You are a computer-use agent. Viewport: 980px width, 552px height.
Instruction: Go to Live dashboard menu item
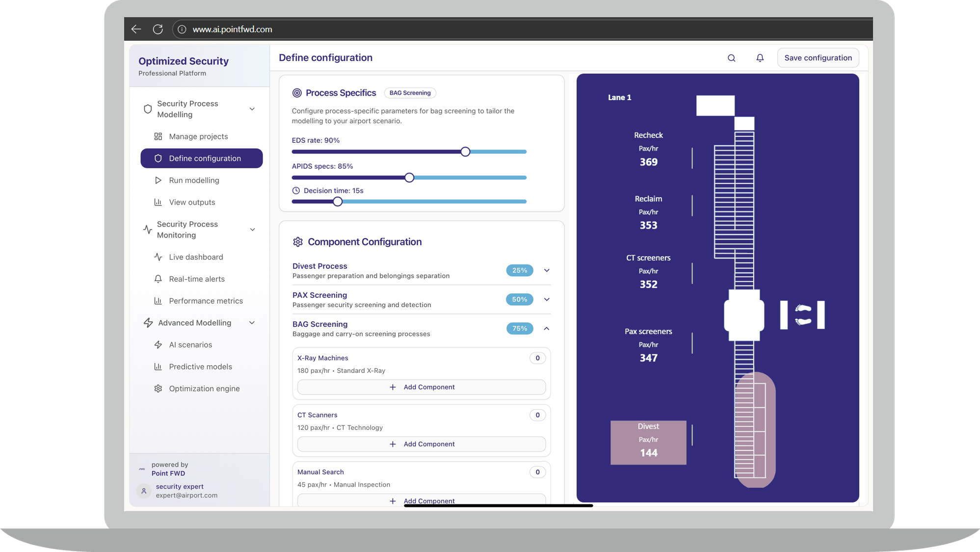pos(196,257)
